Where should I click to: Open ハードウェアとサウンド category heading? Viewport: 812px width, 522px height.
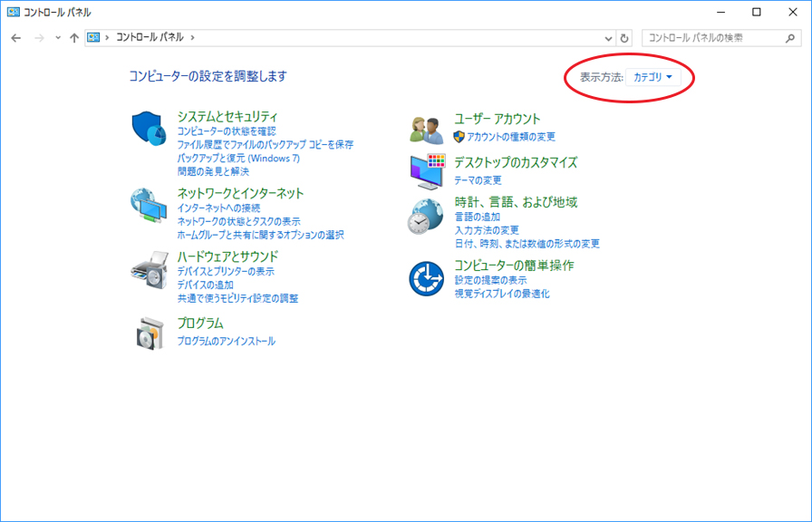pos(227,256)
